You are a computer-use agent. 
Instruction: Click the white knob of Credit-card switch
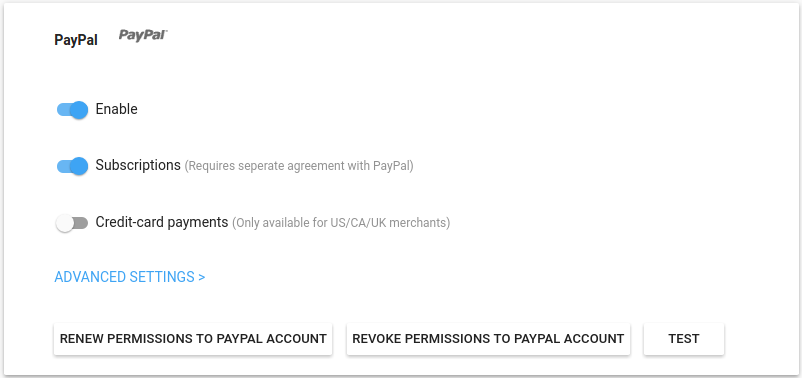(x=65, y=223)
